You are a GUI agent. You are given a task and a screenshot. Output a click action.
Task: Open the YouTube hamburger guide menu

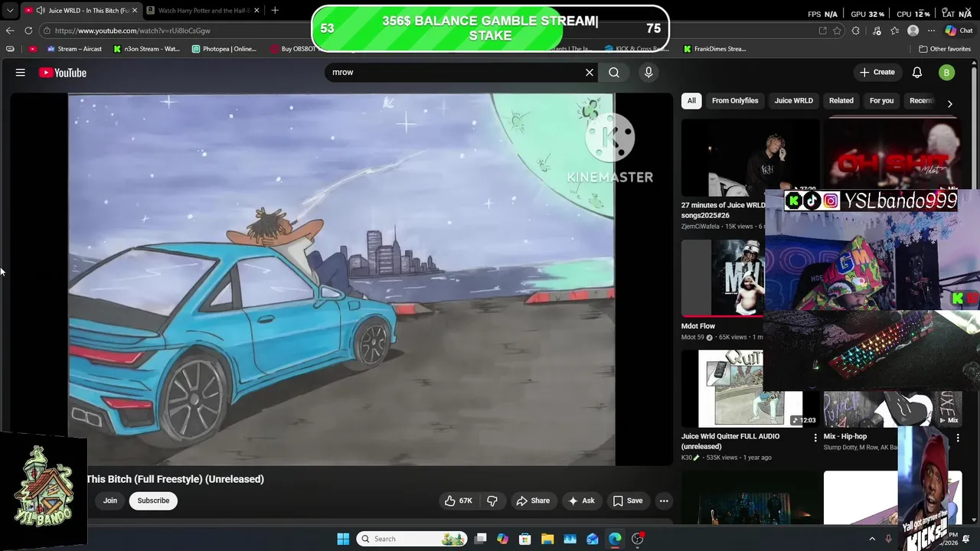pos(21,73)
